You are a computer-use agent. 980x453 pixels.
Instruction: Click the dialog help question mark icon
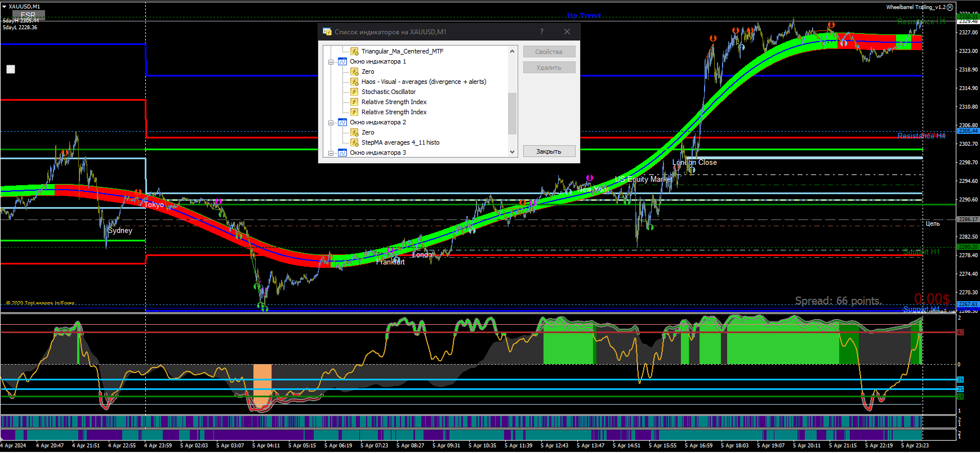[x=542, y=32]
